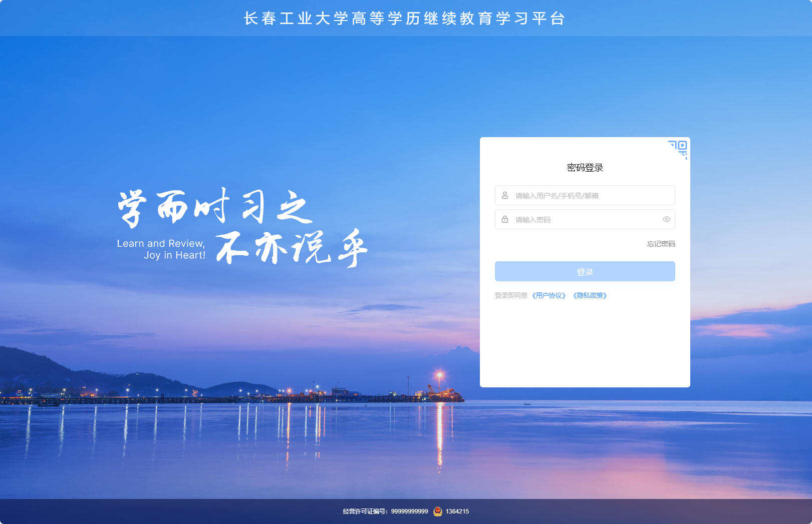The width and height of the screenshot is (812, 524).
Task: Switch to QR code login icon
Action: pyautogui.click(x=678, y=149)
